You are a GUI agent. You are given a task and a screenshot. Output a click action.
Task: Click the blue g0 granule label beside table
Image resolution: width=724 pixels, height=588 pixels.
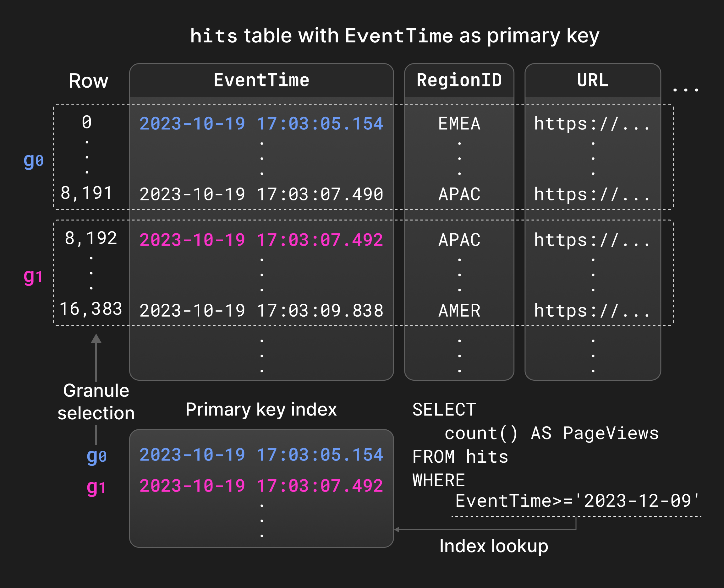tap(33, 160)
